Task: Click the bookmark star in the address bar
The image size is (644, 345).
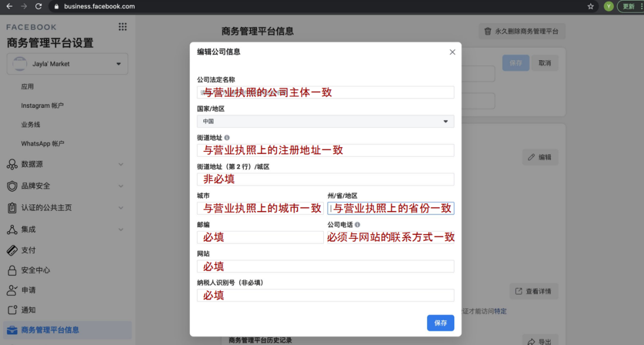Action: (x=590, y=7)
